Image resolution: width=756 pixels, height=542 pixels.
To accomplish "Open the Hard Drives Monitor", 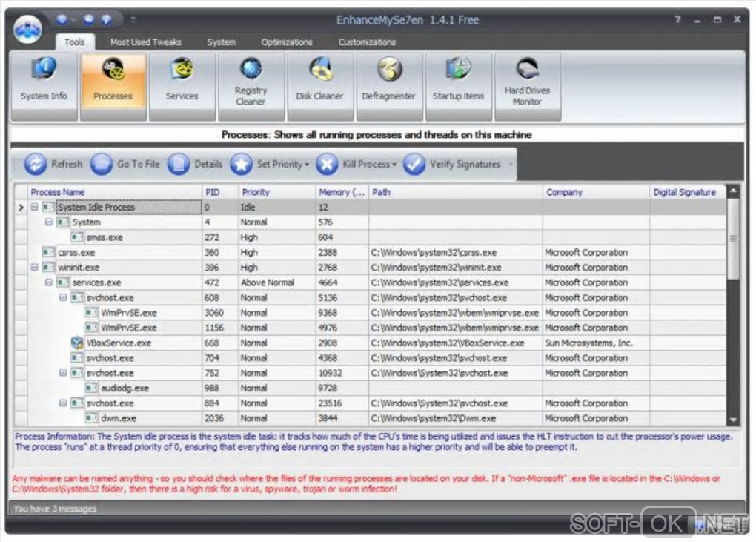I will pos(528,86).
